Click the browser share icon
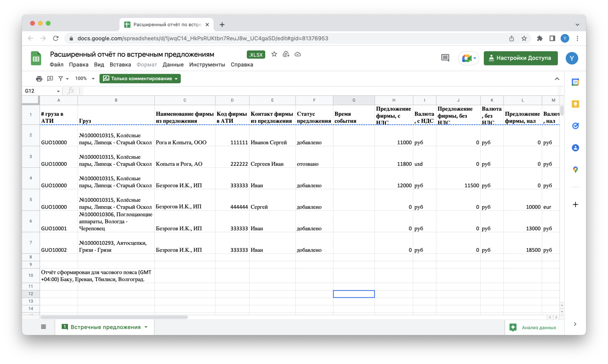The height and width of the screenshot is (364, 608). point(511,38)
